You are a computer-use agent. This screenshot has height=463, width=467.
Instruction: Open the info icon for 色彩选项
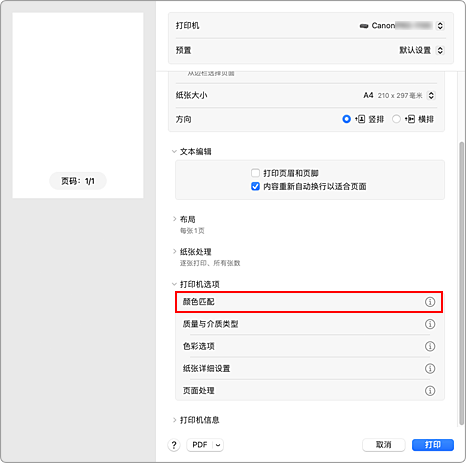click(430, 346)
